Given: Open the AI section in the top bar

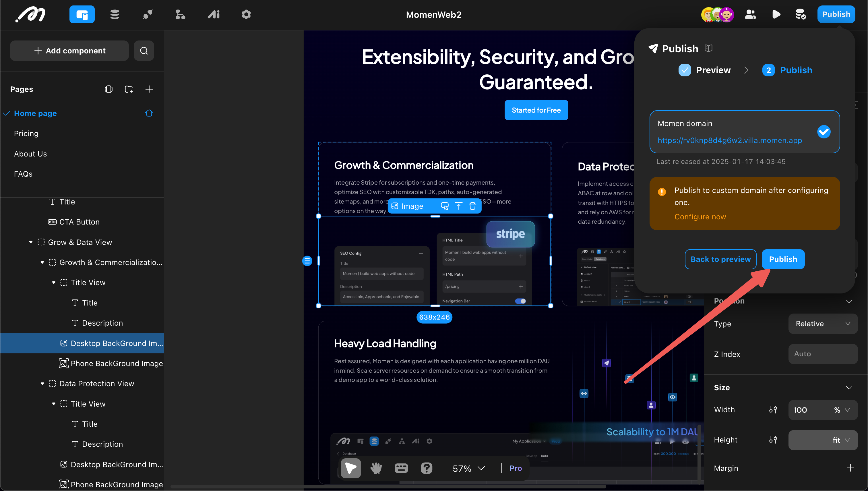Looking at the screenshot, I should pyautogui.click(x=213, y=15).
